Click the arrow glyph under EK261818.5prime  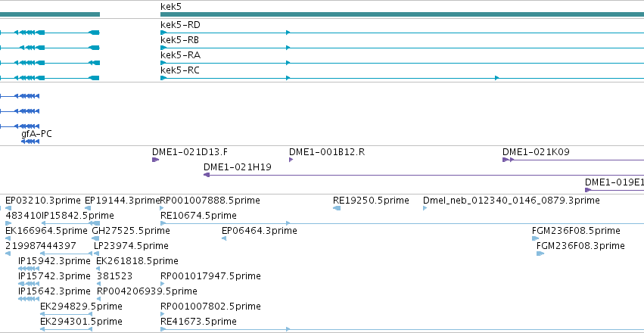(98, 269)
